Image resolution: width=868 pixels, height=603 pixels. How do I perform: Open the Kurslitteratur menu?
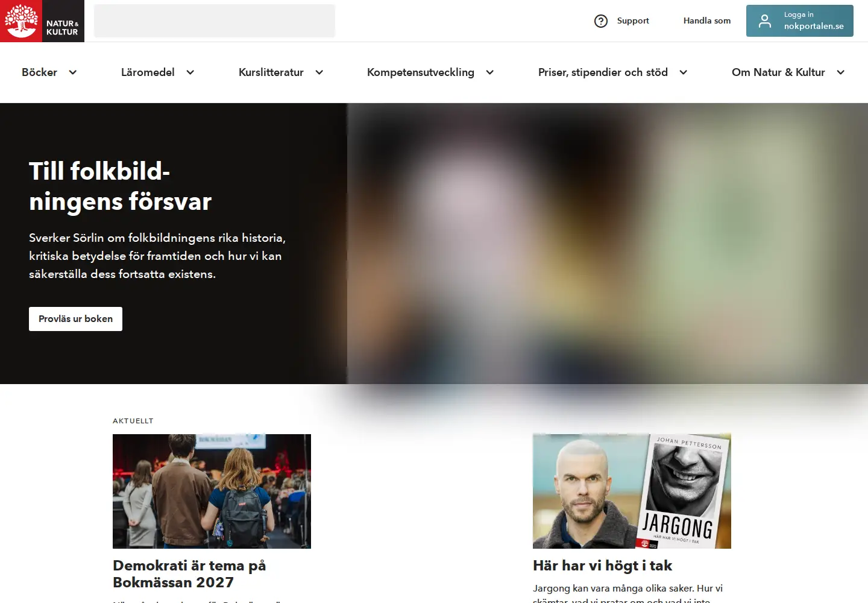pyautogui.click(x=271, y=72)
